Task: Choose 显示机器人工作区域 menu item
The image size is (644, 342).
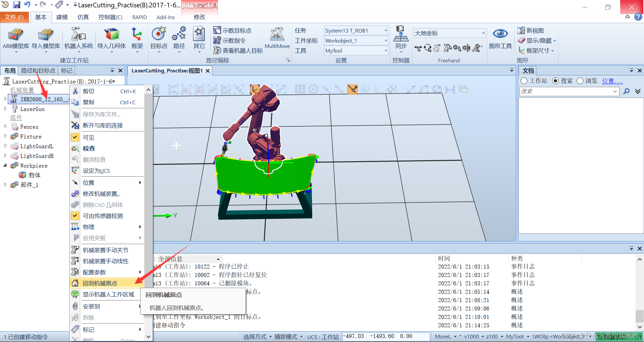Action: [107, 294]
